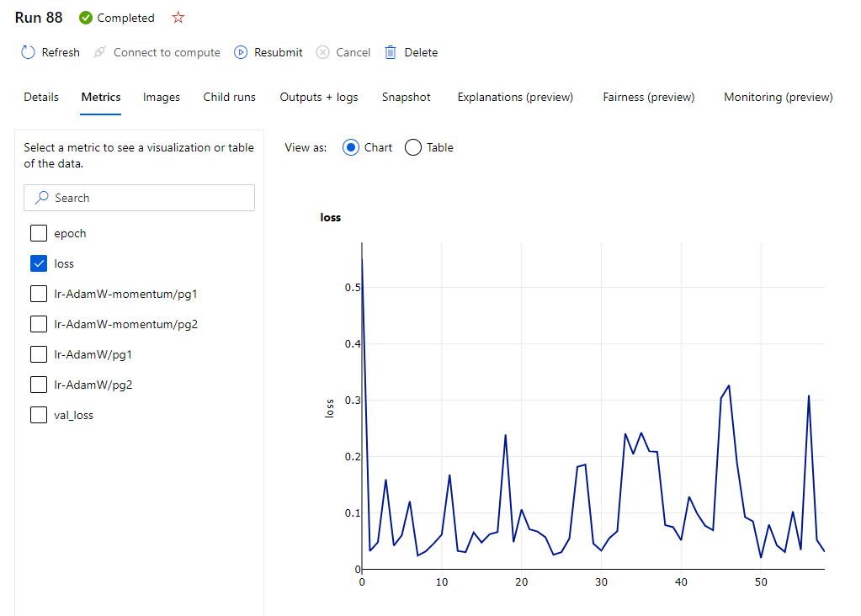Open the Child runs tab
The width and height of the screenshot is (861, 616).
[x=230, y=97]
